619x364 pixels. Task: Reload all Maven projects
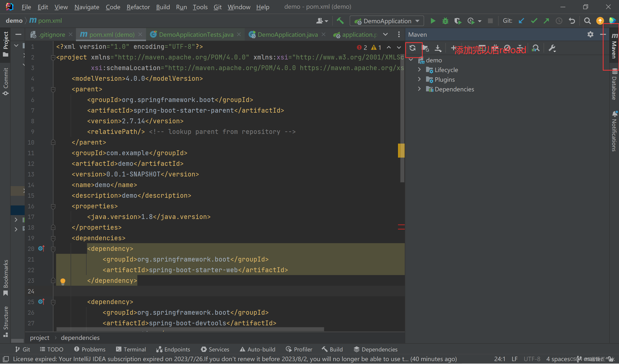click(413, 48)
